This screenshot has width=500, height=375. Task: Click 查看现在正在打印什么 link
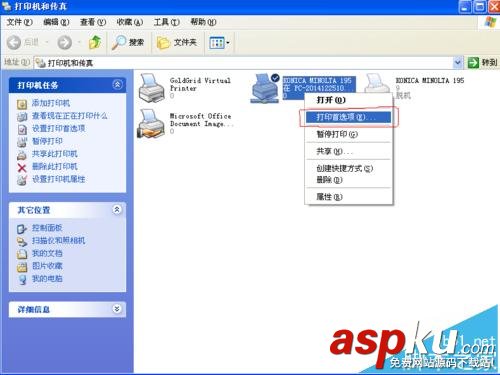point(69,116)
